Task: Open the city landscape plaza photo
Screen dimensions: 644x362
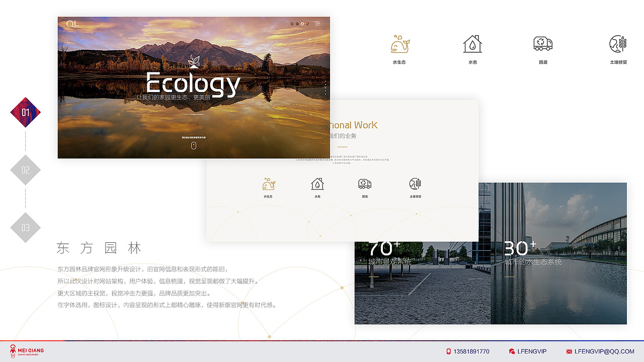Action: click(x=423, y=283)
